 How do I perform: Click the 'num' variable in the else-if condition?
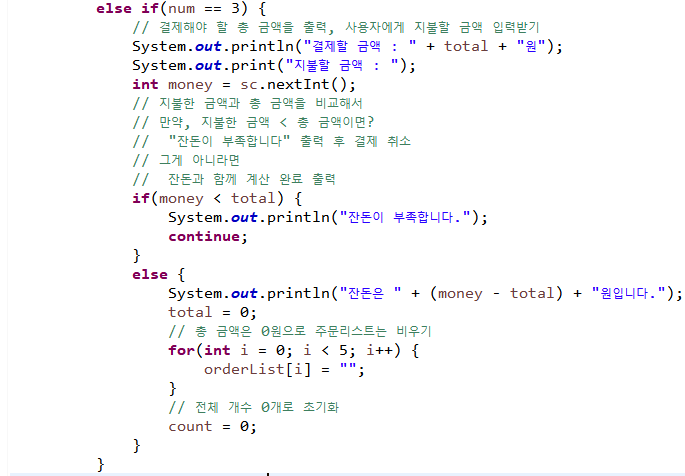pos(182,9)
